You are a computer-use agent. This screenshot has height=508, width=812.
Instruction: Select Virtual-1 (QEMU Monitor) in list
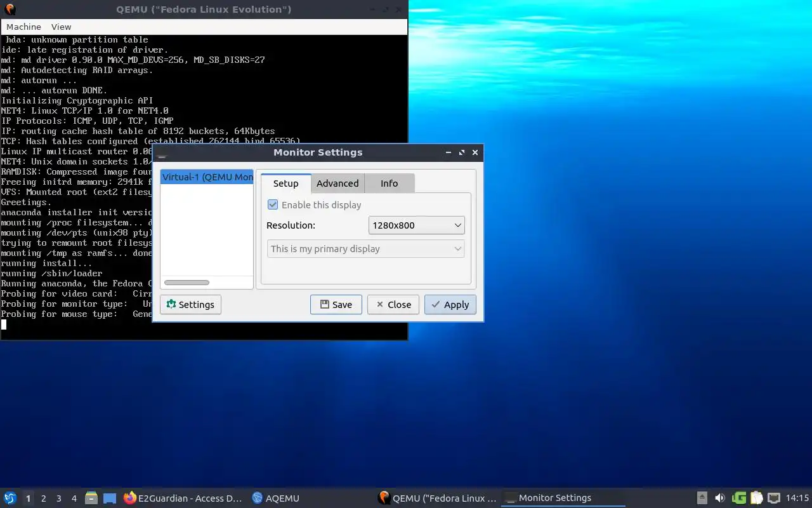click(x=207, y=177)
